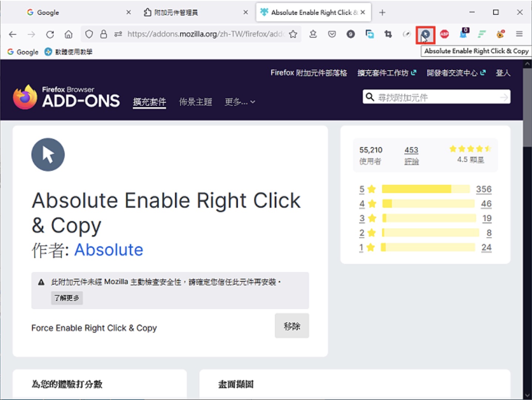Viewport: 532px width, 400px height.
Task: Click the add-on's large cursor icon
Action: (x=48, y=155)
